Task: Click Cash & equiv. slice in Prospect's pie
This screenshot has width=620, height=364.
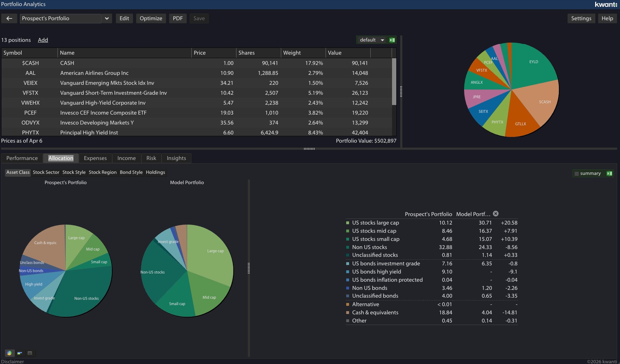Action: pos(45,243)
